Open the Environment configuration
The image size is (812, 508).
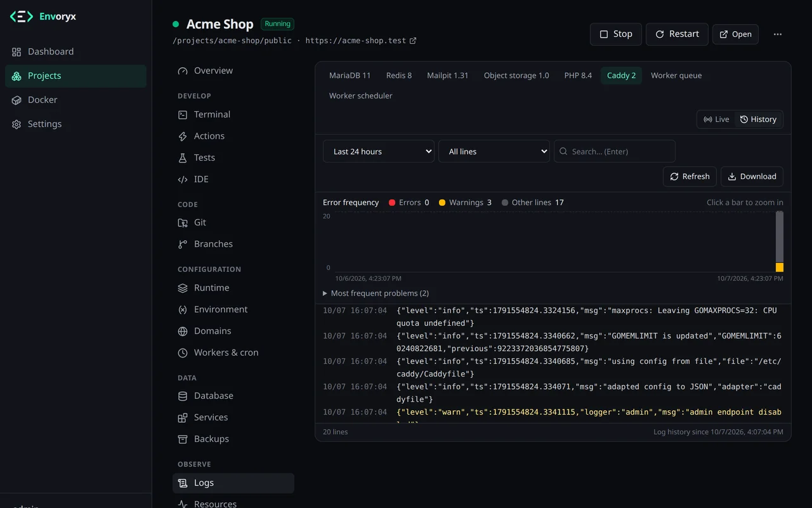tap(233, 309)
